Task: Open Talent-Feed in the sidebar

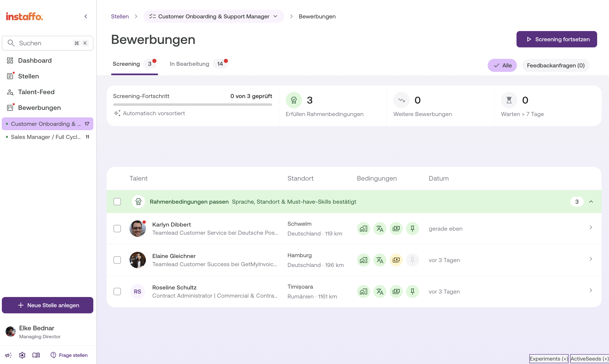Action: 36,92
